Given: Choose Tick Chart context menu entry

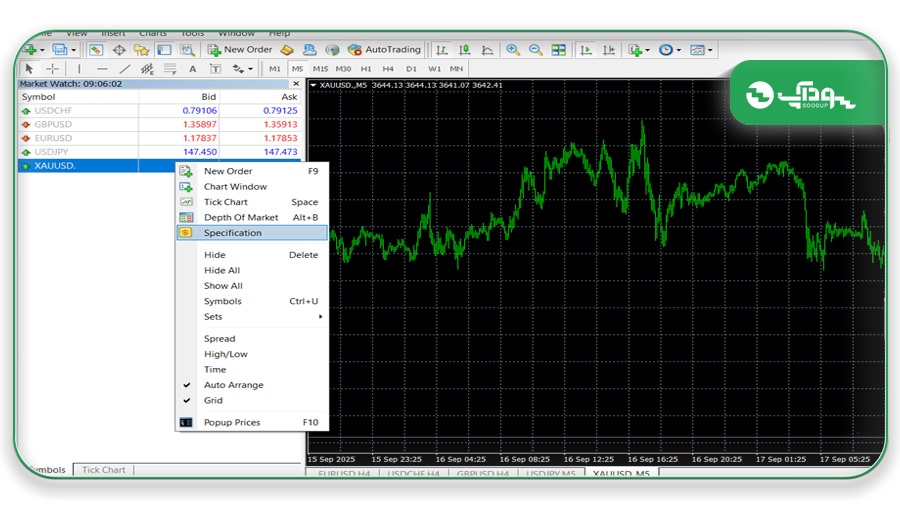Looking at the screenshot, I should (x=252, y=202).
